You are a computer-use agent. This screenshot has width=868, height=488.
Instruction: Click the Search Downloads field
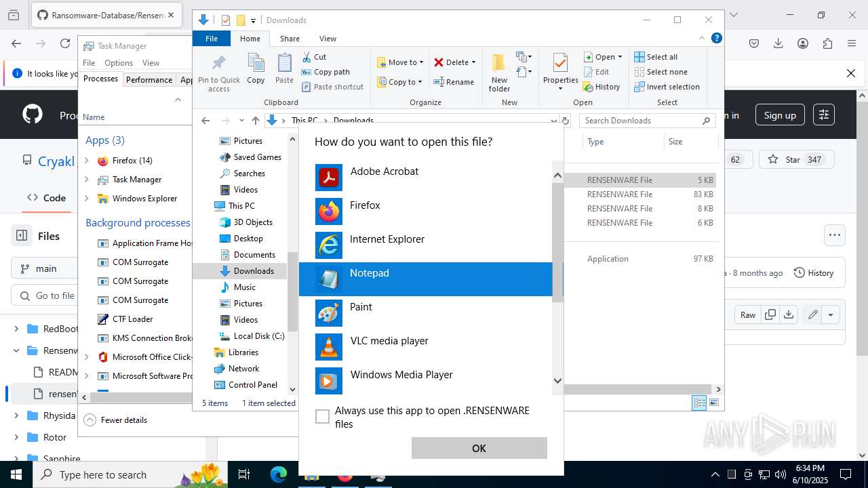coord(647,121)
